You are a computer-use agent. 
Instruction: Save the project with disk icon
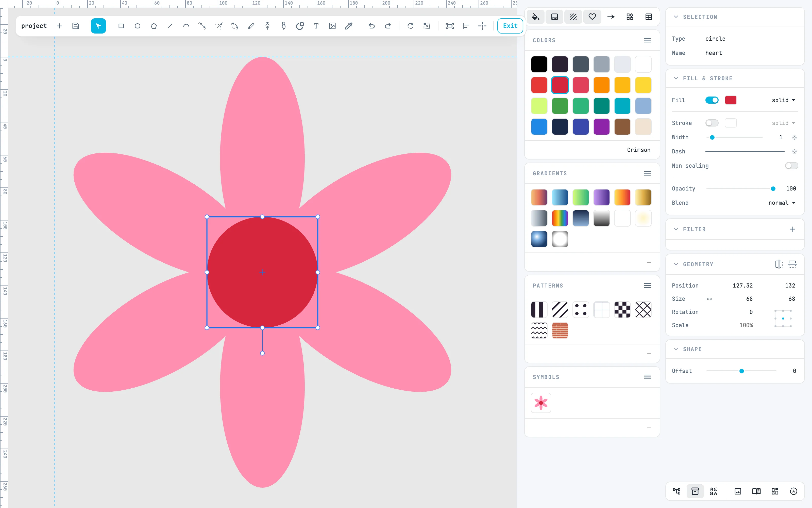pyautogui.click(x=76, y=26)
